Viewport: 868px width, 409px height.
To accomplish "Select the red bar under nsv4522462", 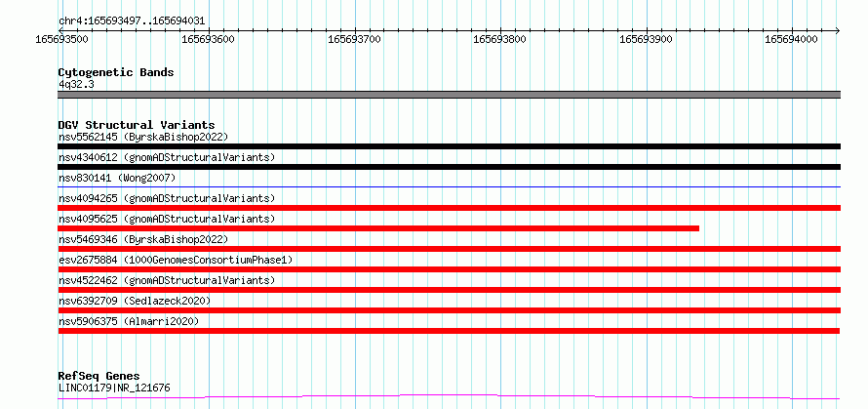I will coord(449,290).
